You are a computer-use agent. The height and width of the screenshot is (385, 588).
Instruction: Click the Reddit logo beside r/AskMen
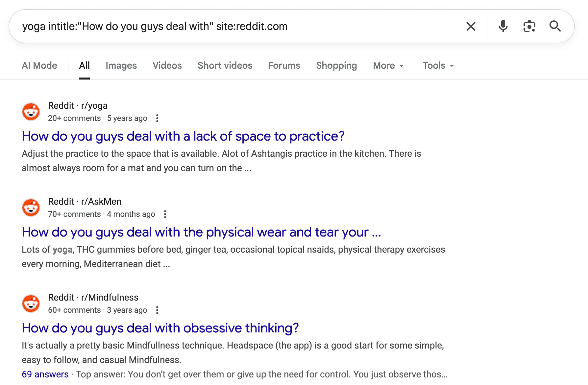click(31, 208)
